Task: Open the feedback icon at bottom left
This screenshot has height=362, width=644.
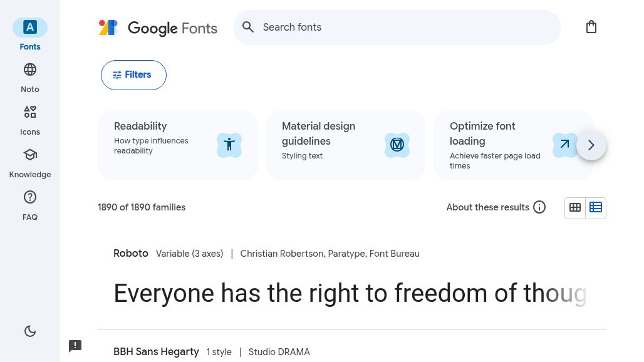Action: (75, 346)
